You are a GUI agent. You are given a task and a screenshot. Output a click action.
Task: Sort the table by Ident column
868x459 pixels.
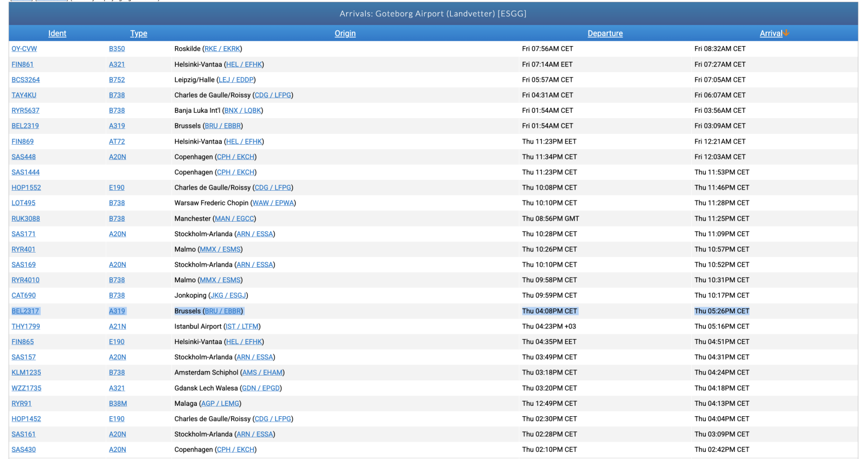(x=57, y=34)
